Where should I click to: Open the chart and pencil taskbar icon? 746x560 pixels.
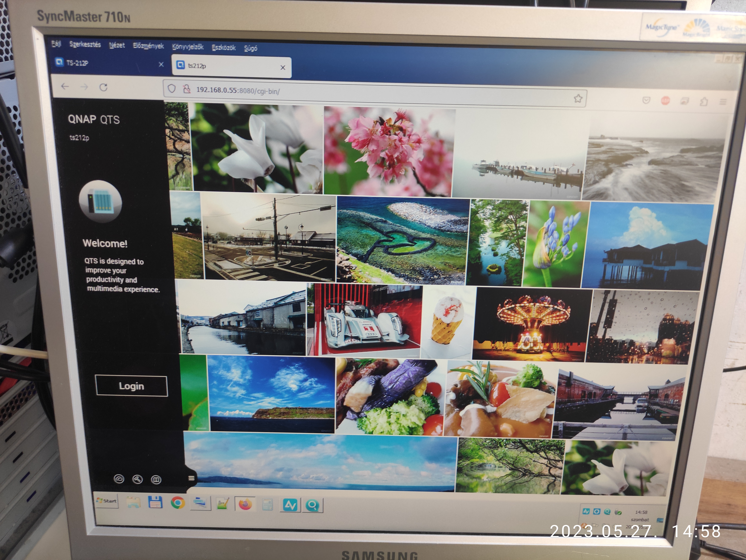point(222,504)
